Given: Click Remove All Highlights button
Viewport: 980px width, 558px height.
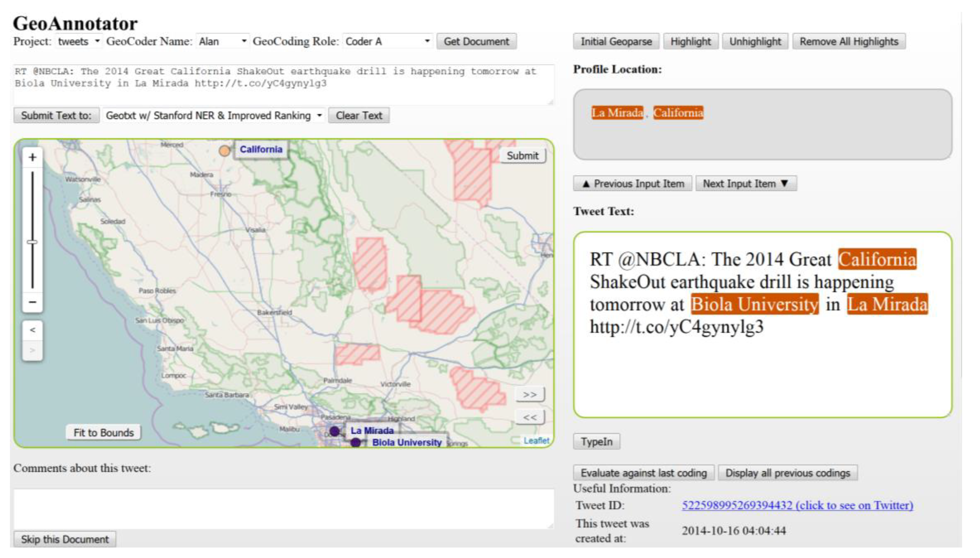Looking at the screenshot, I should point(849,41).
